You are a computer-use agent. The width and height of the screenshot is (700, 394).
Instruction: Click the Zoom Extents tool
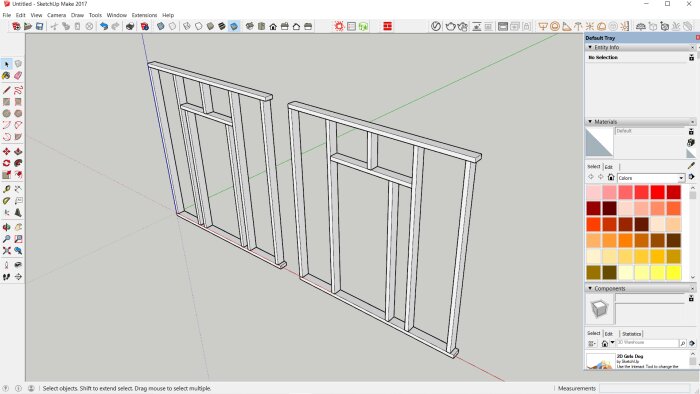[6, 251]
